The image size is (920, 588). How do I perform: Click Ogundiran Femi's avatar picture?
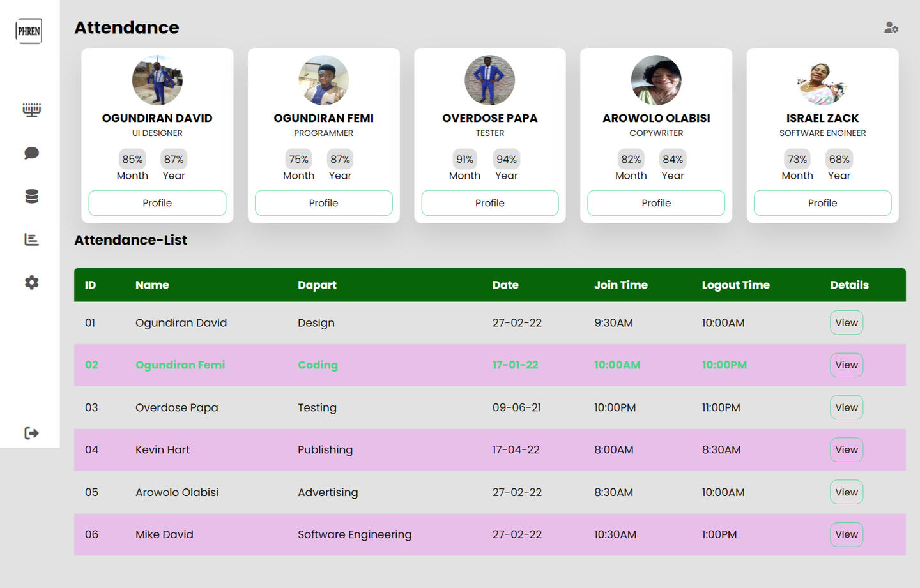pos(323,80)
